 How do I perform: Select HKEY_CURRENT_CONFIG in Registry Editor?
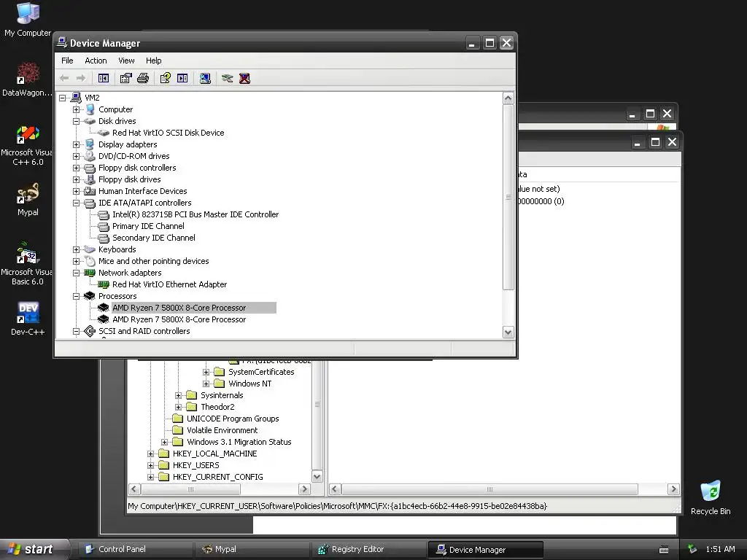click(217, 477)
